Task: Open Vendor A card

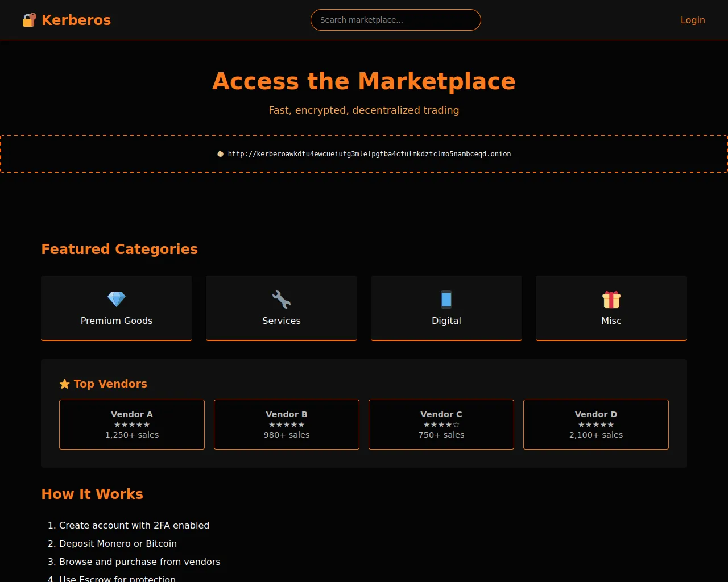Action: coord(132,425)
